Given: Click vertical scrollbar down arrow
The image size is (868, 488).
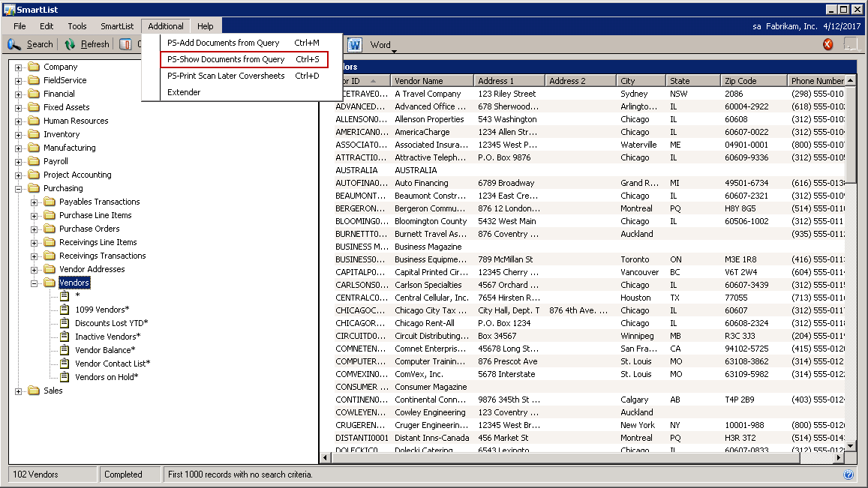Looking at the screenshot, I should 851,445.
